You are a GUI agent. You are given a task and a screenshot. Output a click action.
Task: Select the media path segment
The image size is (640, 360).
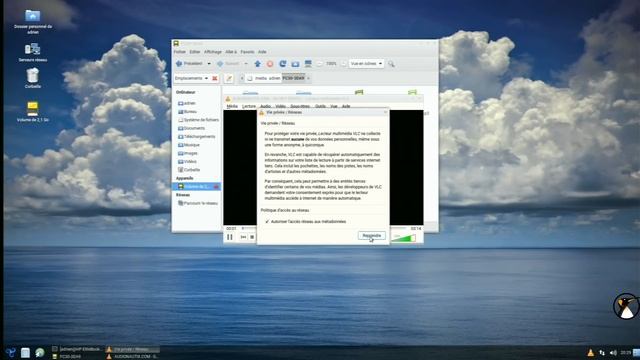(x=261, y=78)
